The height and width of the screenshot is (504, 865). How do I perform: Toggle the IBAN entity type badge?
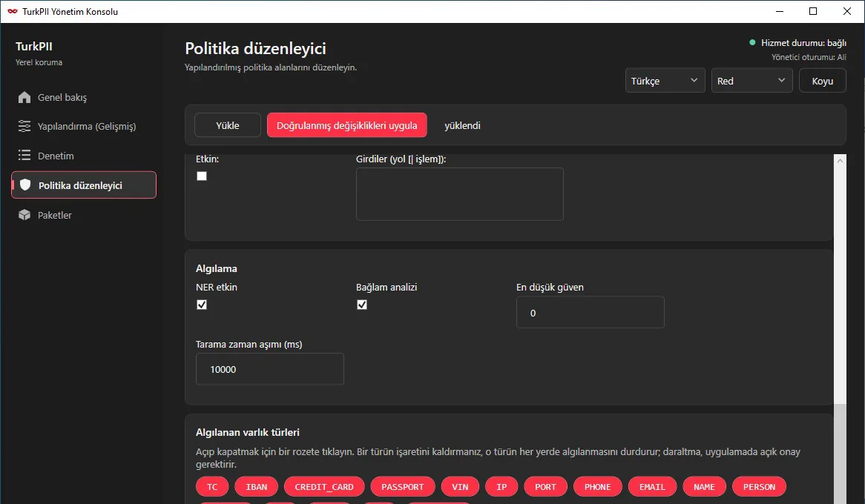click(x=257, y=487)
